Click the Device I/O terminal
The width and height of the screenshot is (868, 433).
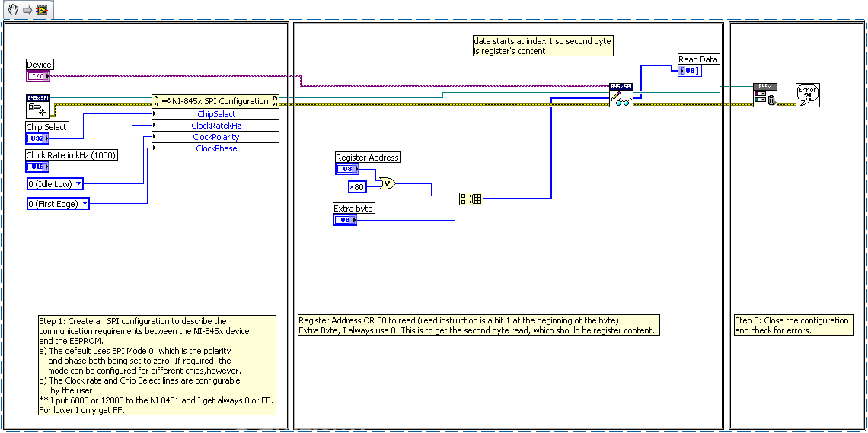tap(38, 76)
